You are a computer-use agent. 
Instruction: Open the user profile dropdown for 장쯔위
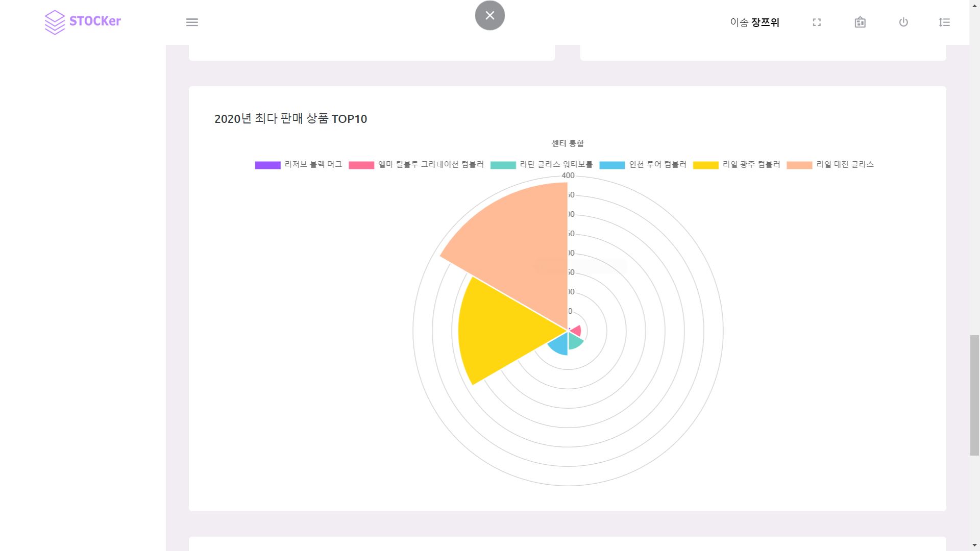coord(754,22)
